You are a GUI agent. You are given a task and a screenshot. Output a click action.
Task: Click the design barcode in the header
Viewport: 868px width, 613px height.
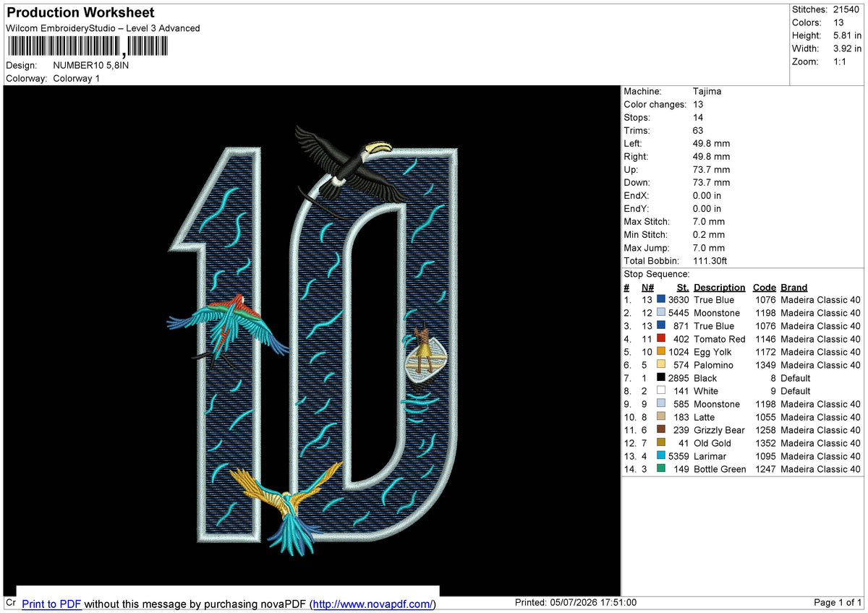pyautogui.click(x=87, y=47)
